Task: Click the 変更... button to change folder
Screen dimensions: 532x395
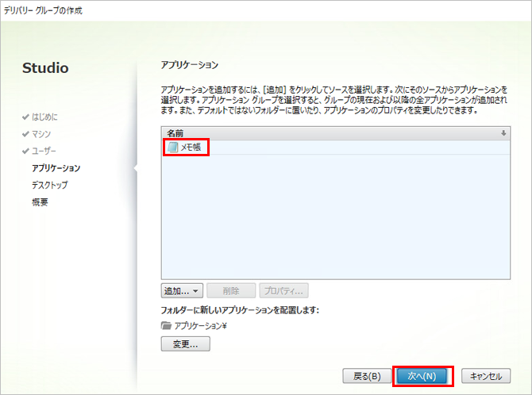Action: point(185,344)
